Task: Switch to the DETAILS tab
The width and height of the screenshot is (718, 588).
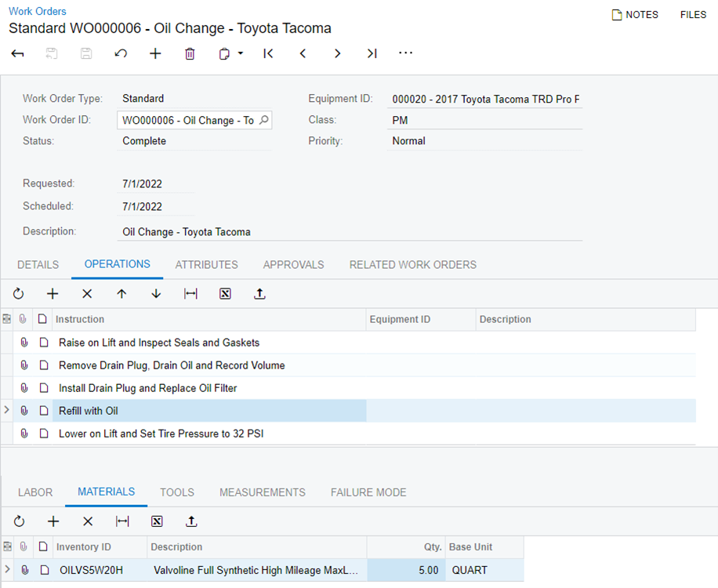Action: coord(38,265)
